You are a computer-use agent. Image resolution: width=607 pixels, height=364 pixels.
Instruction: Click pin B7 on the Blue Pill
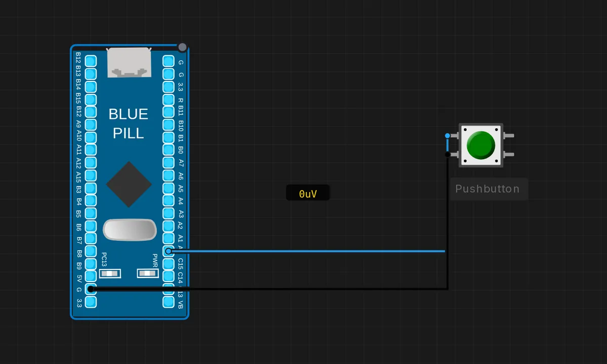click(x=91, y=239)
